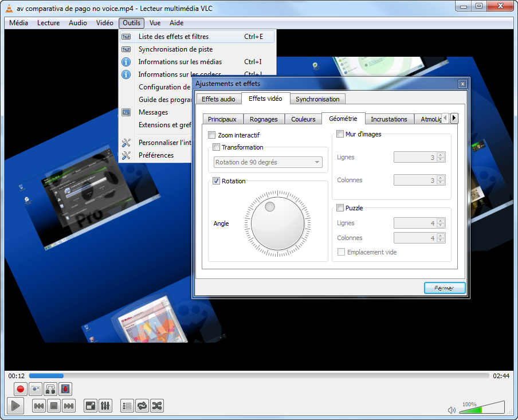Switch to the Couleurs tab

[303, 119]
